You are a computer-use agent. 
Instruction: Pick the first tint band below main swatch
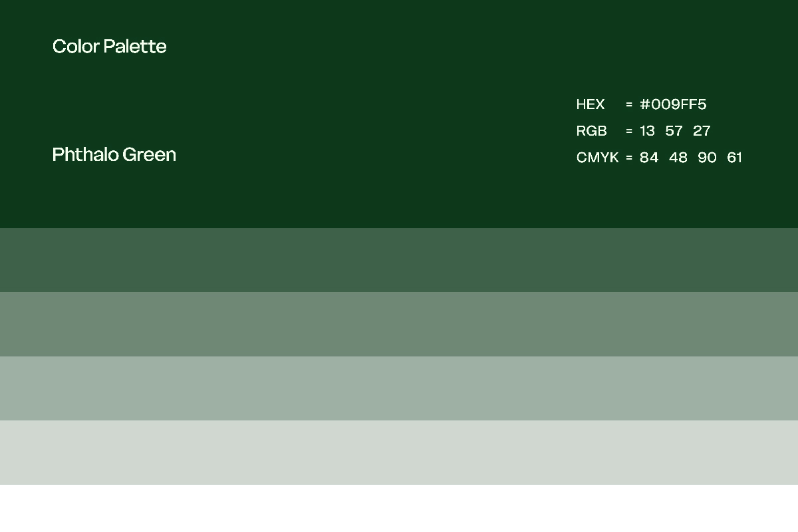tap(399, 260)
